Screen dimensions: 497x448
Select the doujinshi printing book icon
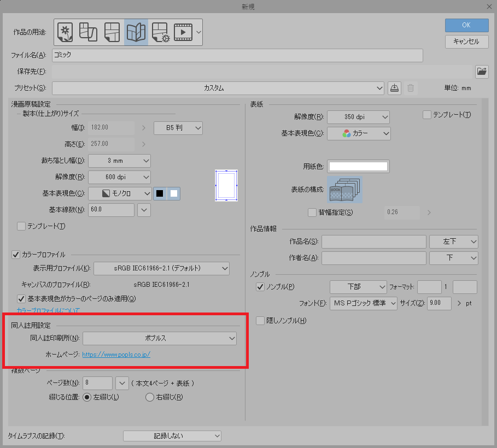pyautogui.click(x=136, y=32)
